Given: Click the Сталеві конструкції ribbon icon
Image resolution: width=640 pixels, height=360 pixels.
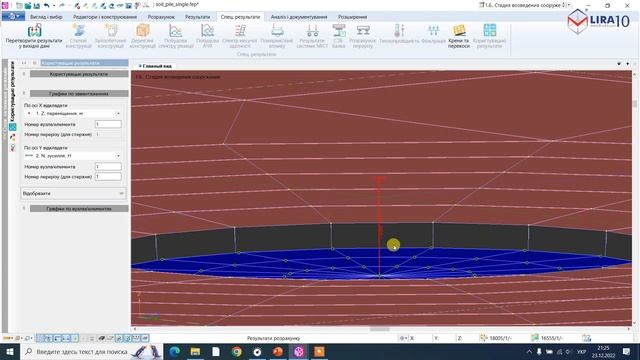Looking at the screenshot, I should 78,36.
